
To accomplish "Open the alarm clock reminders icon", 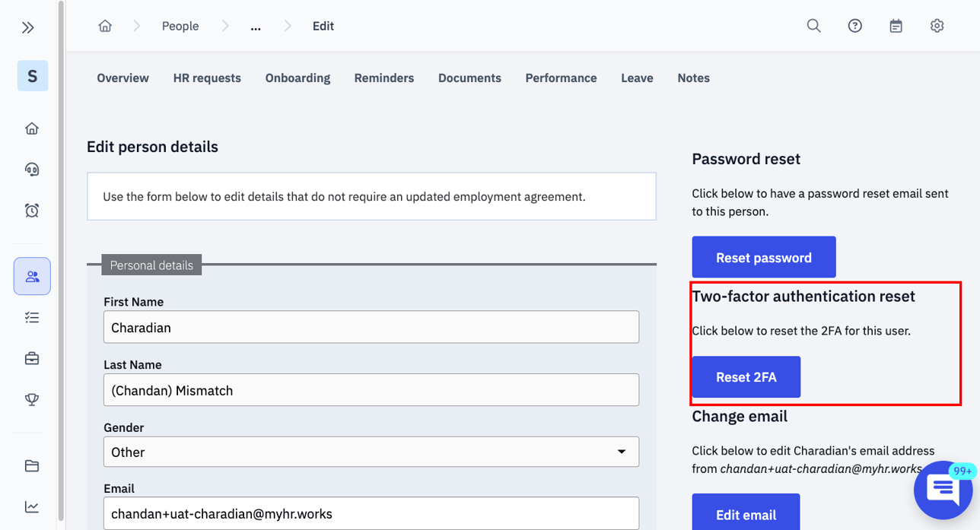I will (32, 211).
